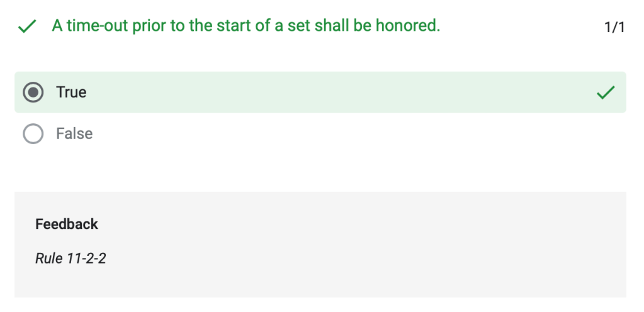644x312 pixels.
Task: Click the word "honored" in the question
Action: (x=405, y=26)
